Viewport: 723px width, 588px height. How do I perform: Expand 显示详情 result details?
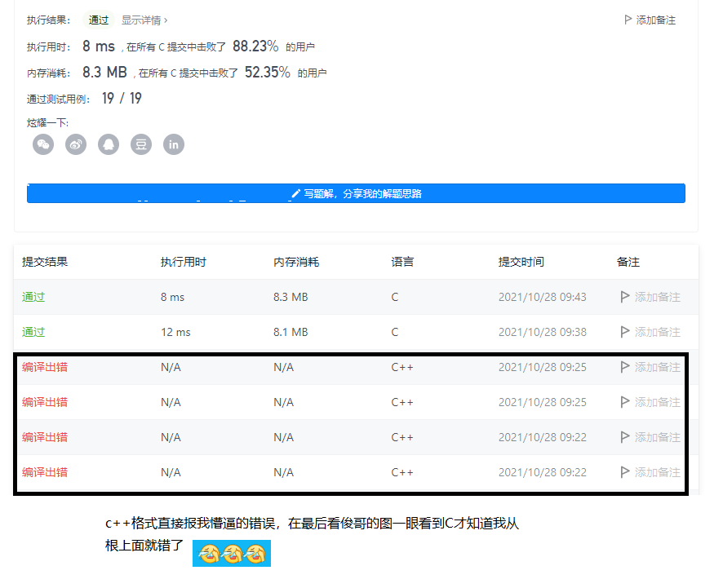[144, 20]
